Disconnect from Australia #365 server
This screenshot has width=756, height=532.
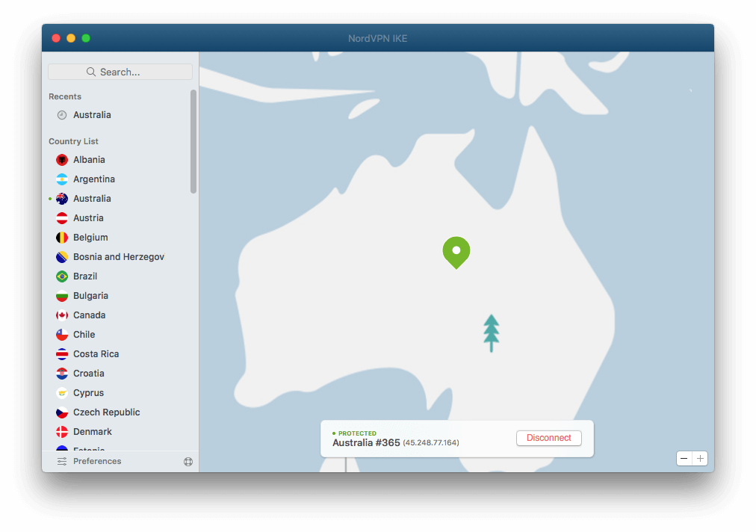pyautogui.click(x=548, y=438)
